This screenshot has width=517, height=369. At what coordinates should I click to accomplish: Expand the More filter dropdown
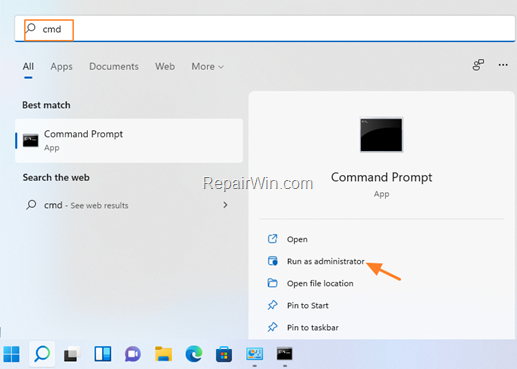click(207, 67)
